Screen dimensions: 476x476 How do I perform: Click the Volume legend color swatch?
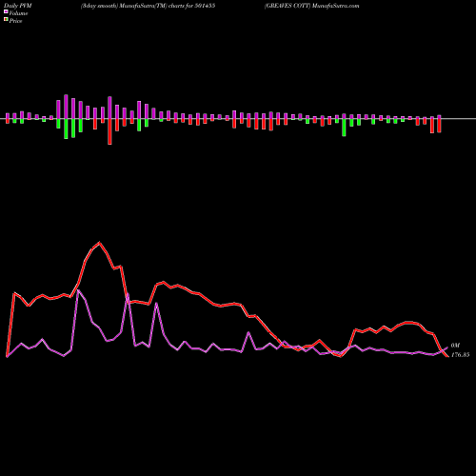(6, 11)
